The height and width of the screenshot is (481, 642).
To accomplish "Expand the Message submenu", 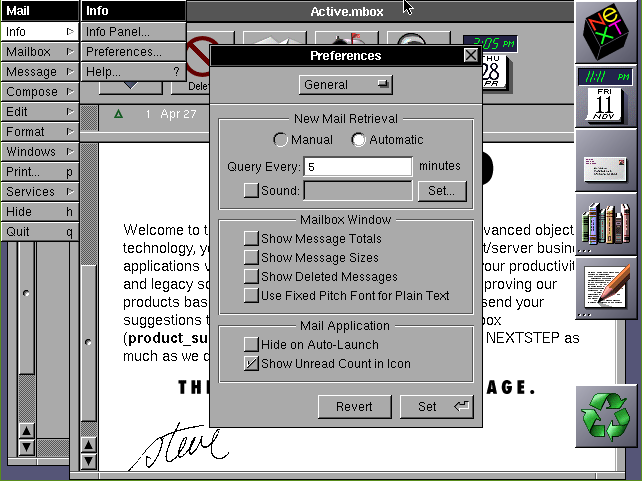I will 40,72.
